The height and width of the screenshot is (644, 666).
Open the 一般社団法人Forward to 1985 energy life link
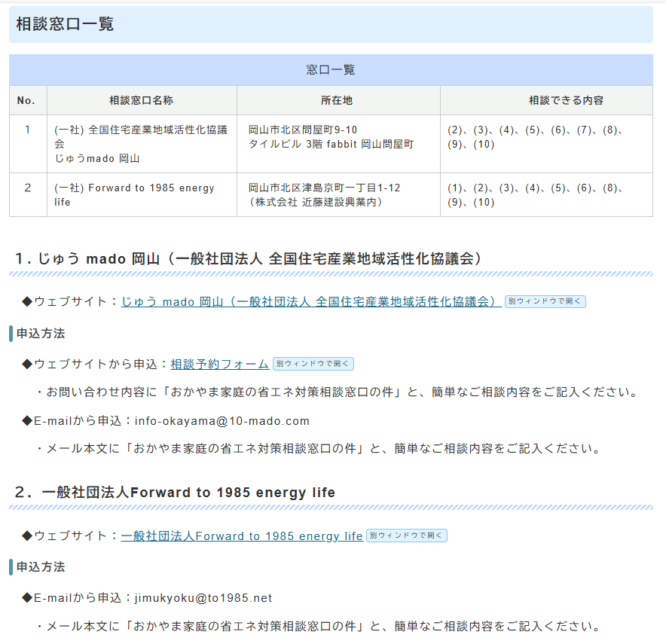pos(242,536)
